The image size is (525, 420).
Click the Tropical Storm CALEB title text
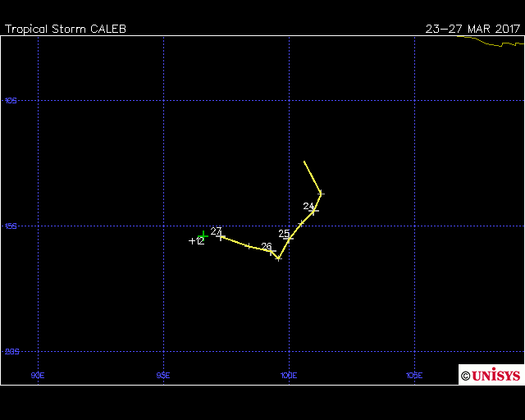click(66, 29)
